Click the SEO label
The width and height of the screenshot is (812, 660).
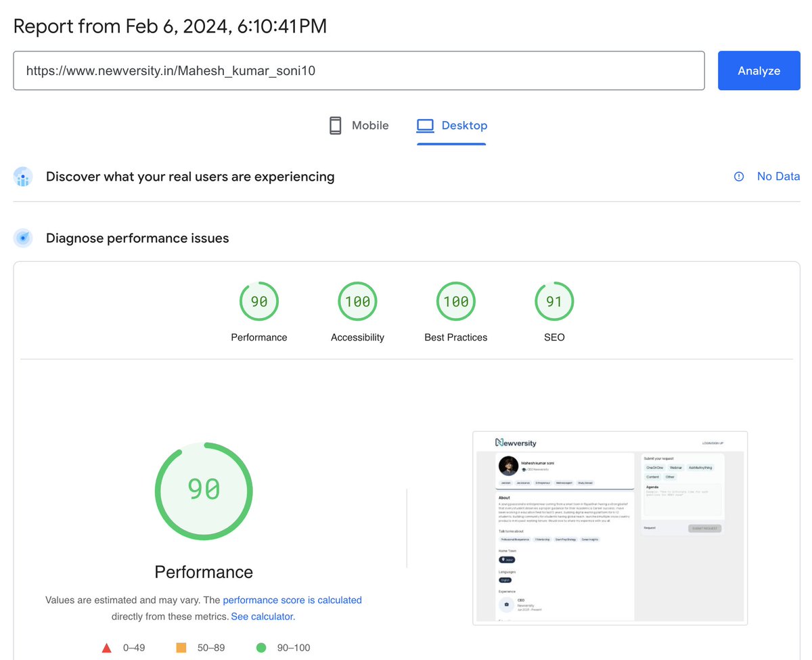(x=554, y=337)
